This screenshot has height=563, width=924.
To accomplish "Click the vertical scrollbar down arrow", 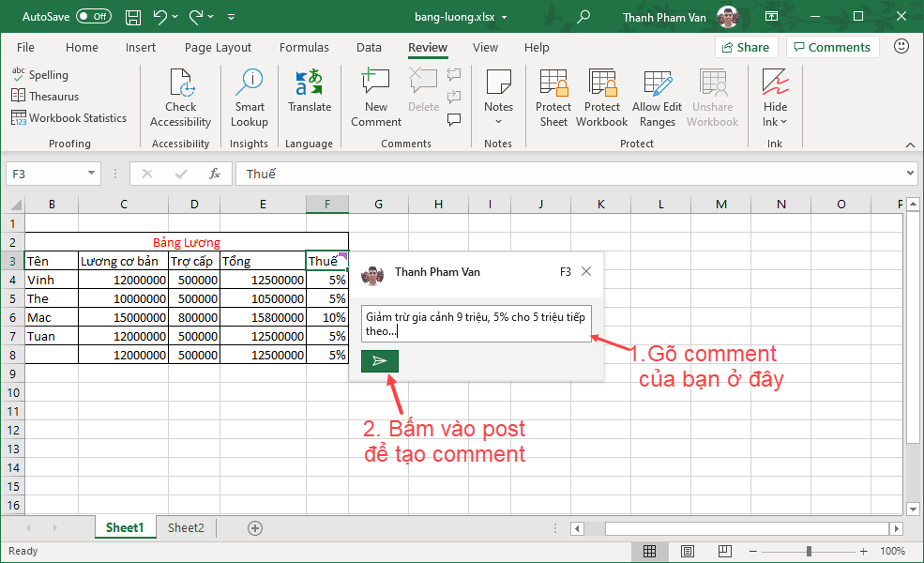I will tap(913, 509).
